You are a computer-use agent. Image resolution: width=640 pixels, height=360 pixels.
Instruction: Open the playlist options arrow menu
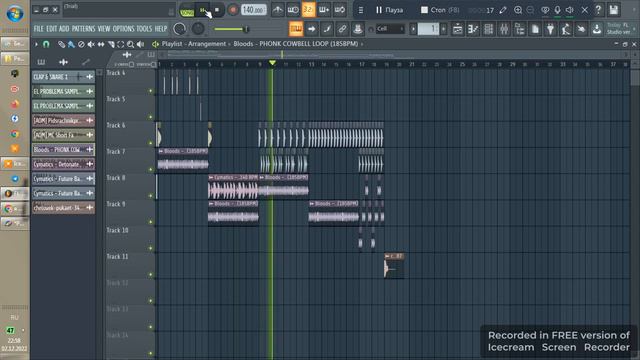click(x=36, y=44)
